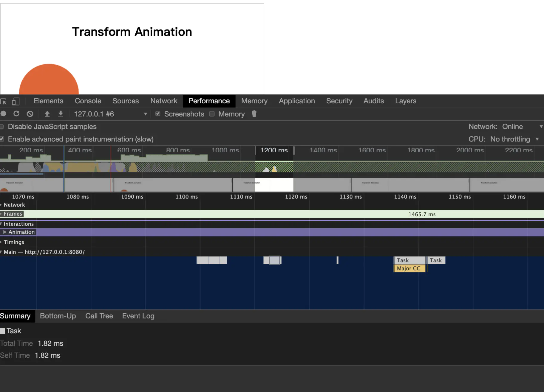544x392 pixels.
Task: Enable the Memory checkbox
Action: point(212,114)
